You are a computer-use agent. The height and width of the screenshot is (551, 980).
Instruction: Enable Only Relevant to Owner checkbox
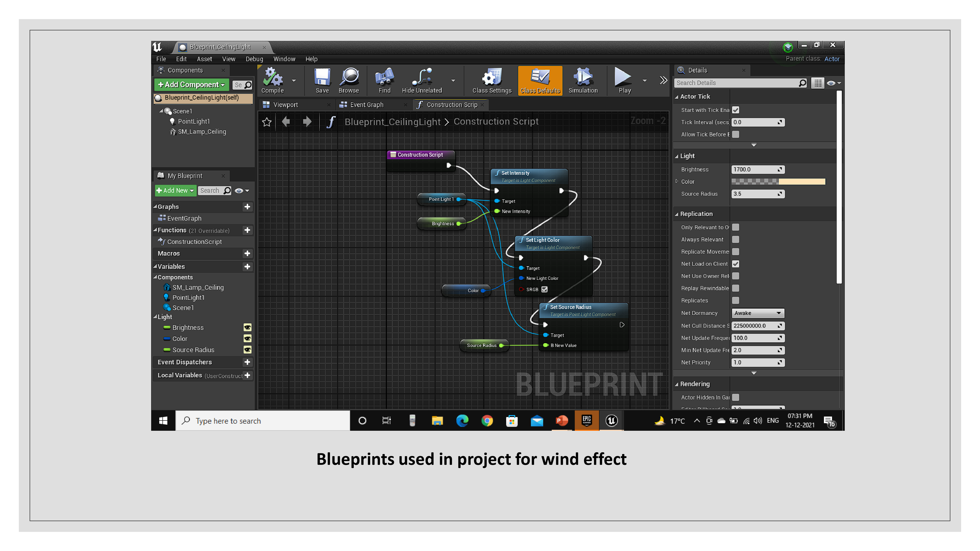tap(735, 228)
